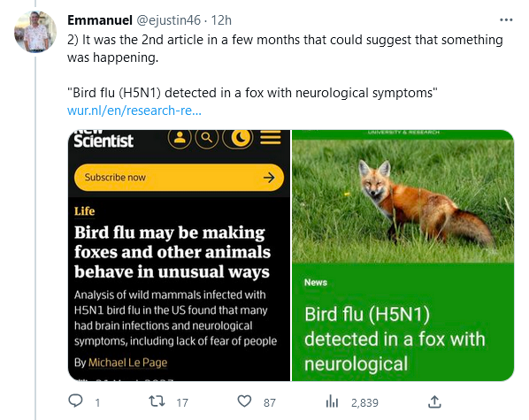This screenshot has width=529, height=420.
Task: Click the yellow Subscribe now button
Action: pyautogui.click(x=179, y=178)
